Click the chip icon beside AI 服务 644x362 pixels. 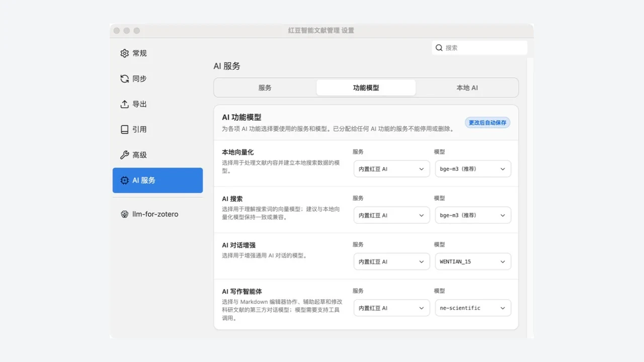tap(124, 180)
